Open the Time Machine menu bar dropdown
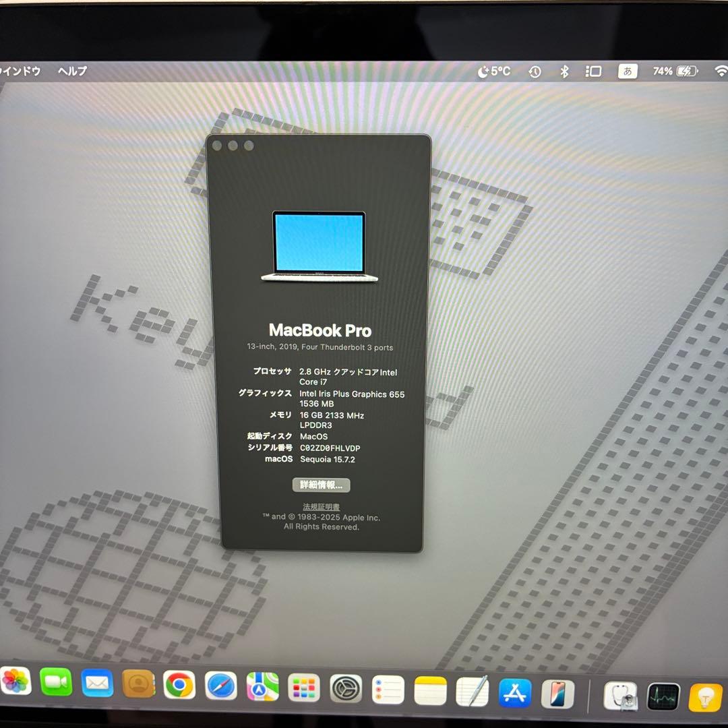The image size is (728, 728). [x=534, y=70]
